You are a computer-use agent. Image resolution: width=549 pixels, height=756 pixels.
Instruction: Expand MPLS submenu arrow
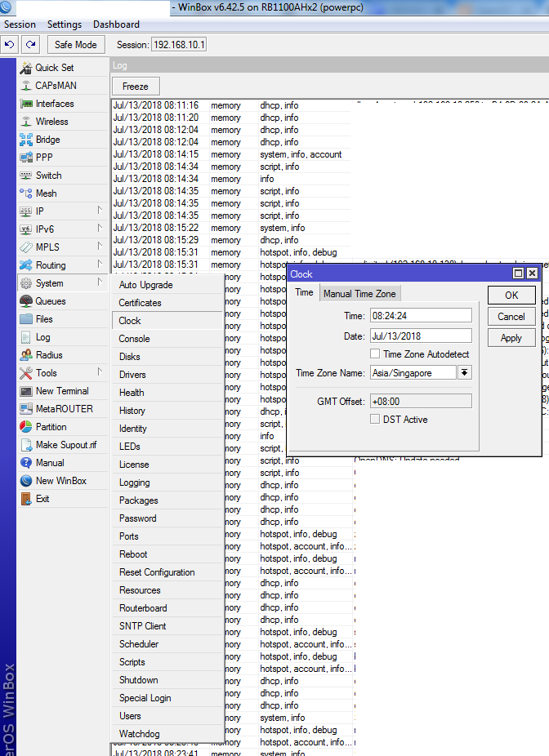pyautogui.click(x=100, y=247)
